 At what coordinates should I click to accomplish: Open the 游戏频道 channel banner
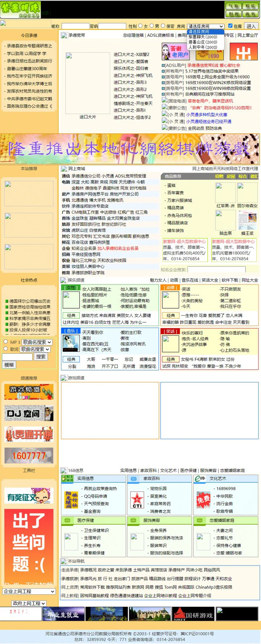click(29, 392)
